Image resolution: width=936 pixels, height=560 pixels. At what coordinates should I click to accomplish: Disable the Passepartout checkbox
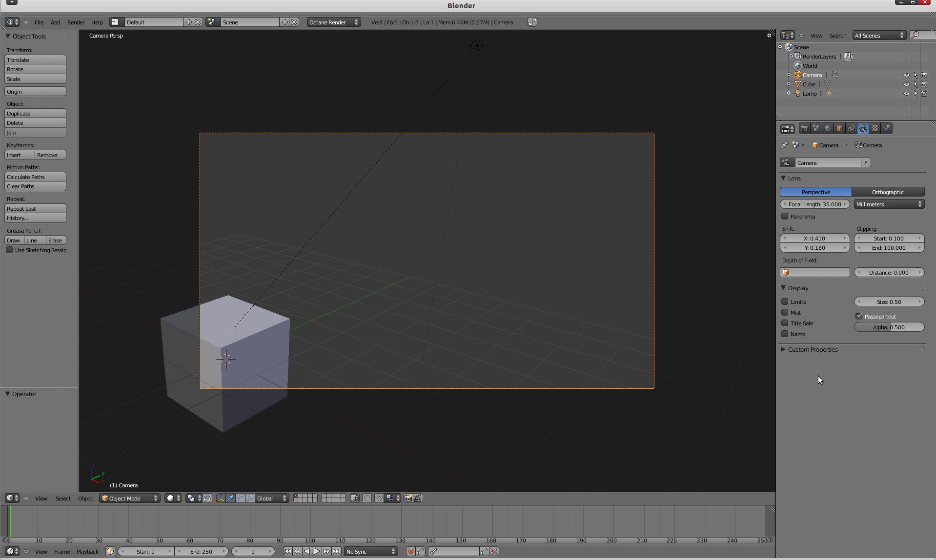pos(859,316)
